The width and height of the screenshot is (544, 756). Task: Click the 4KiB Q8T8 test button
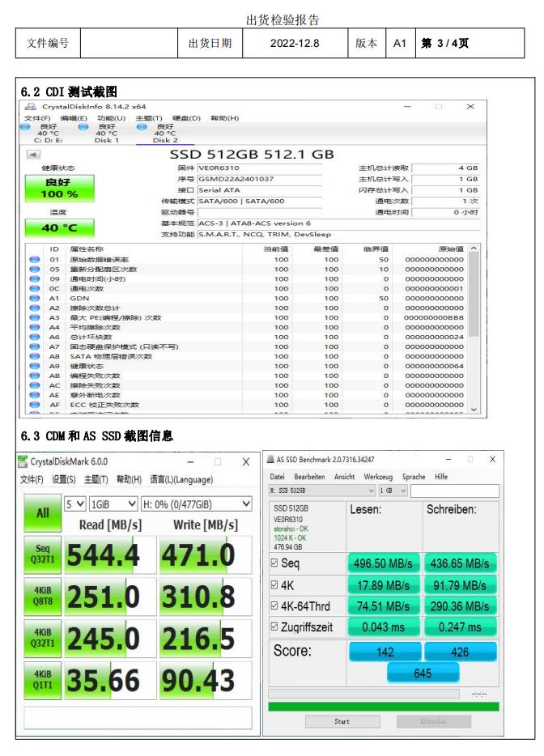click(x=42, y=596)
